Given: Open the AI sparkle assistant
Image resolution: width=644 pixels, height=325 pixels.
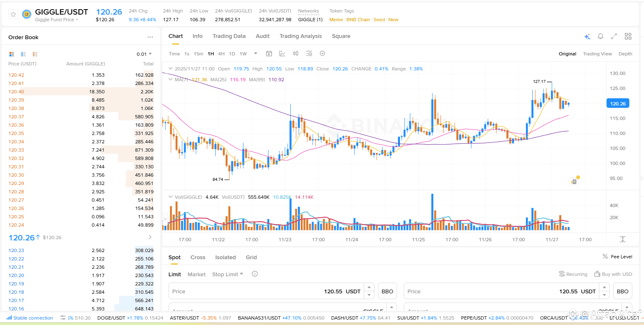Looking at the screenshot, I should pyautogui.click(x=587, y=36).
